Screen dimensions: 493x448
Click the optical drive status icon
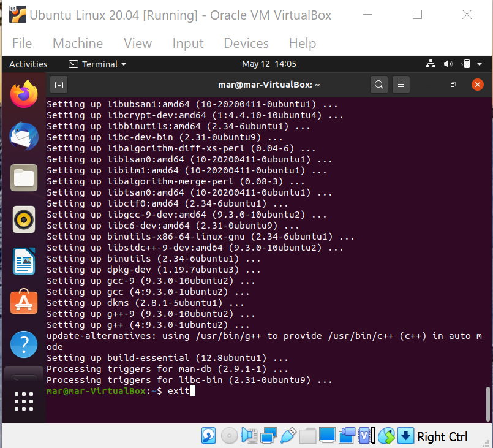pyautogui.click(x=229, y=436)
